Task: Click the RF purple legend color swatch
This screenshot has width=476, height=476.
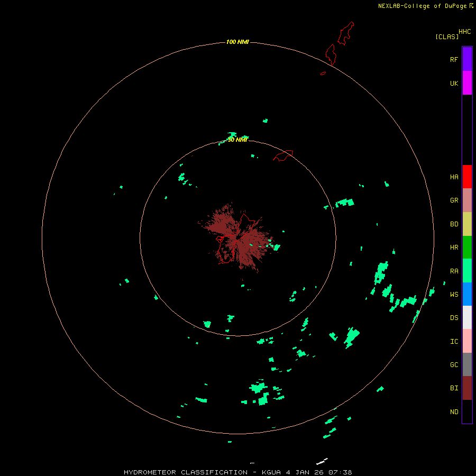Action: click(x=467, y=59)
